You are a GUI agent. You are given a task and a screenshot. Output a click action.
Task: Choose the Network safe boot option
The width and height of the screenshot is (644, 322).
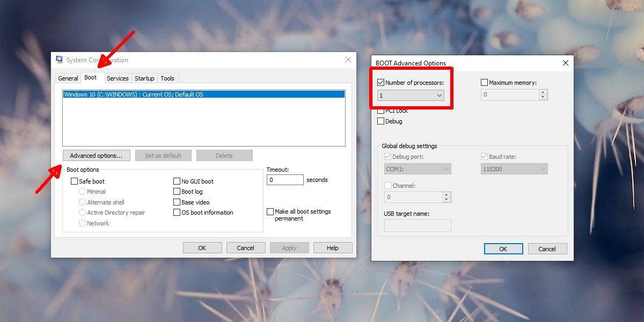pyautogui.click(x=83, y=223)
